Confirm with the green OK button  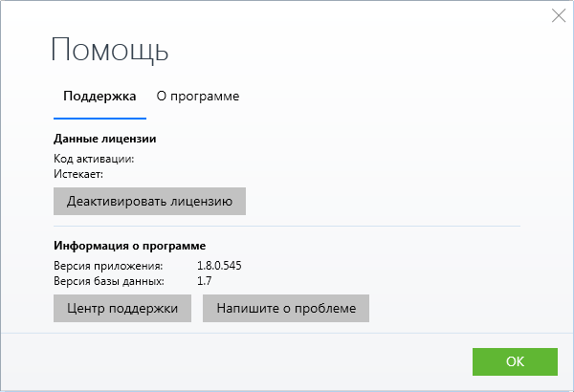tap(515, 361)
